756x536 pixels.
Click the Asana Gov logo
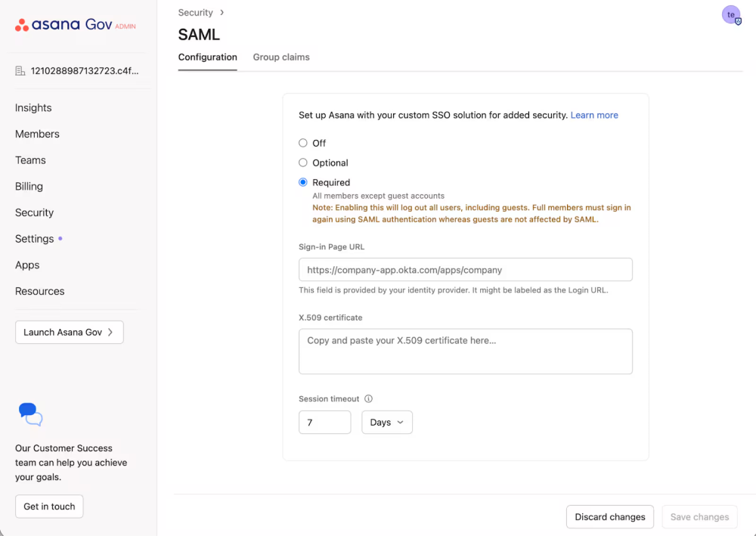coord(75,25)
